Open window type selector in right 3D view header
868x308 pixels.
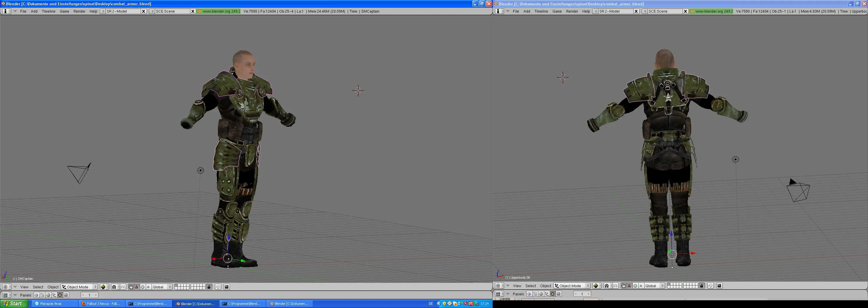click(x=499, y=286)
